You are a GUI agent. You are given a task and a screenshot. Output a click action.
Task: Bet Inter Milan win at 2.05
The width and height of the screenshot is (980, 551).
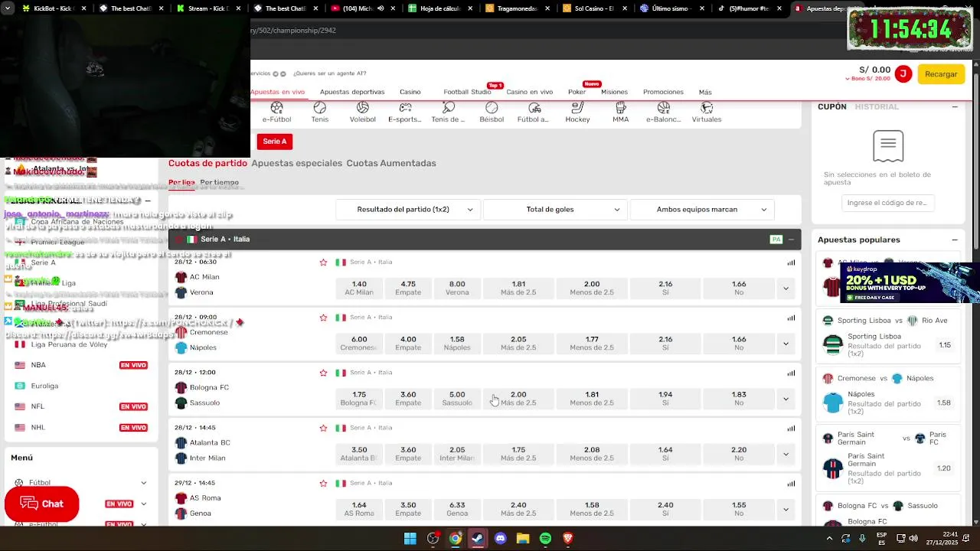pyautogui.click(x=457, y=454)
